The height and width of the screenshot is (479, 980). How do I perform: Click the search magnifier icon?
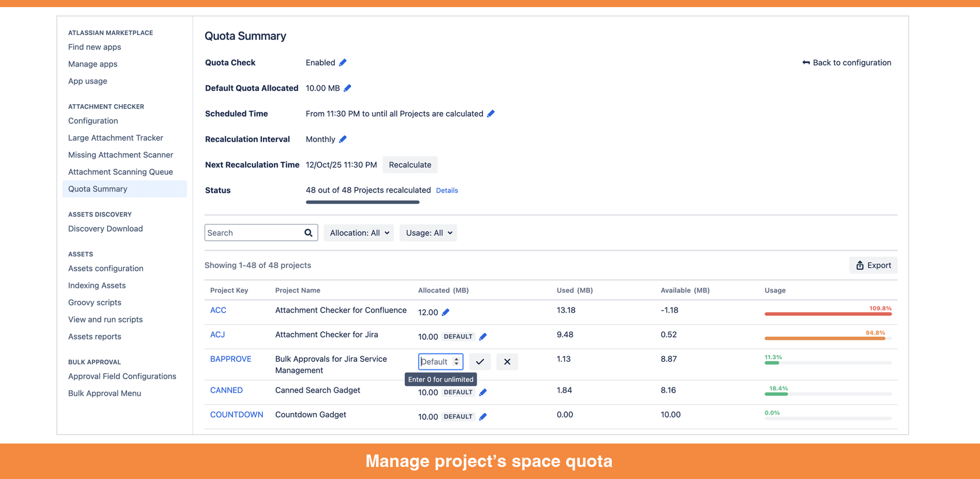308,233
